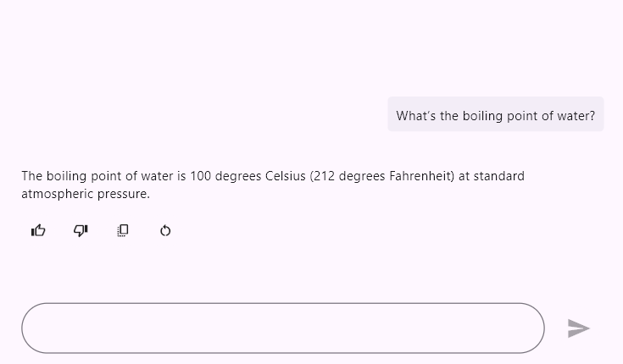Click the thumbs up icon
This screenshot has width=623, height=364.
[x=38, y=230]
